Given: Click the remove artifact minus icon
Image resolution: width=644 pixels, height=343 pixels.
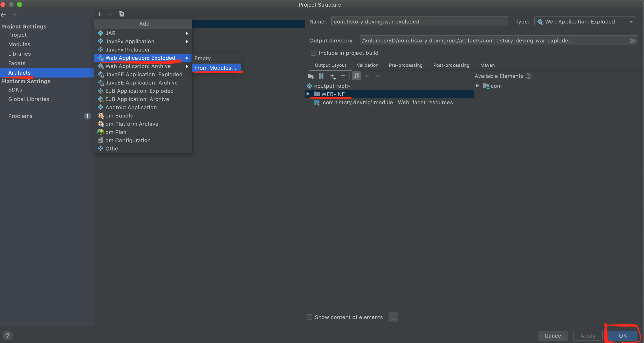Looking at the screenshot, I should point(110,14).
